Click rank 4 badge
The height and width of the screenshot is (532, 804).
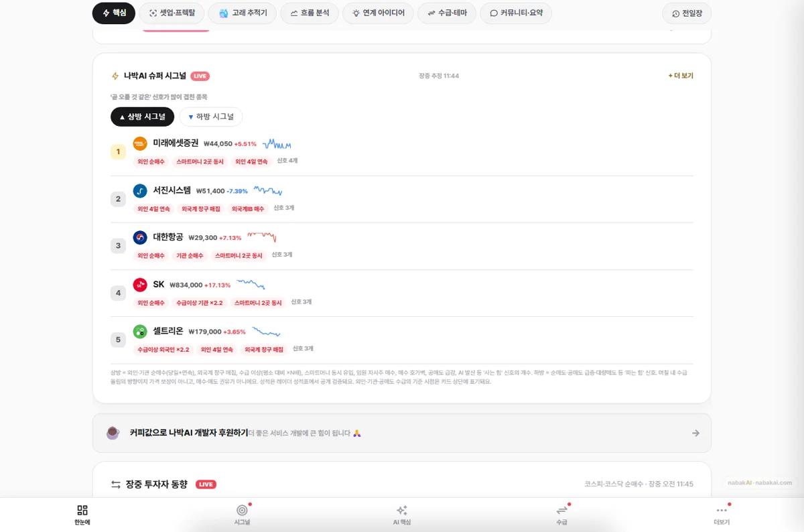118,293
